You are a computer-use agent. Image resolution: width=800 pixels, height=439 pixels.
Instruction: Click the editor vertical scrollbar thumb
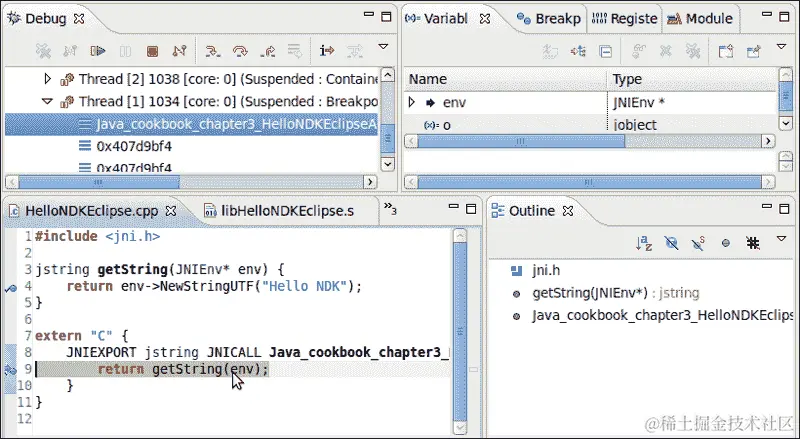[x=460, y=331]
